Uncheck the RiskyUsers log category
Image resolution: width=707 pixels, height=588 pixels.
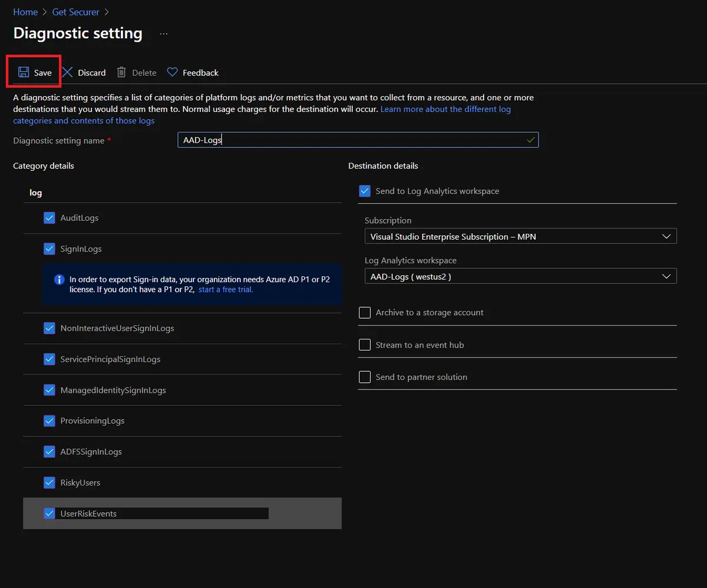point(49,483)
